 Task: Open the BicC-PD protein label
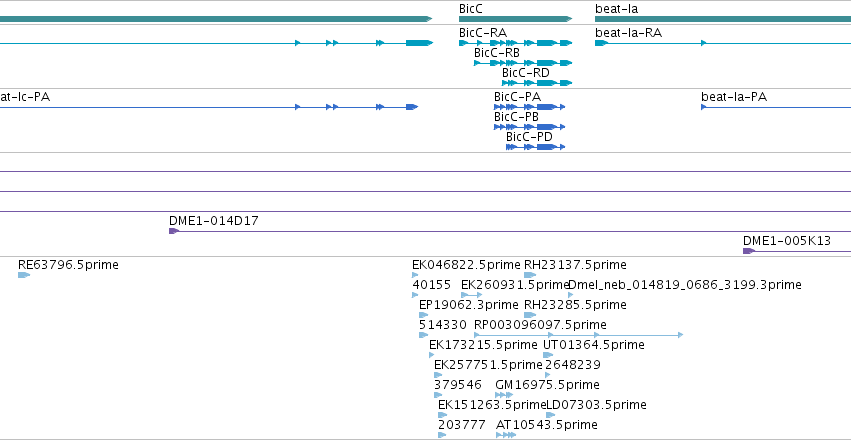pos(529,137)
